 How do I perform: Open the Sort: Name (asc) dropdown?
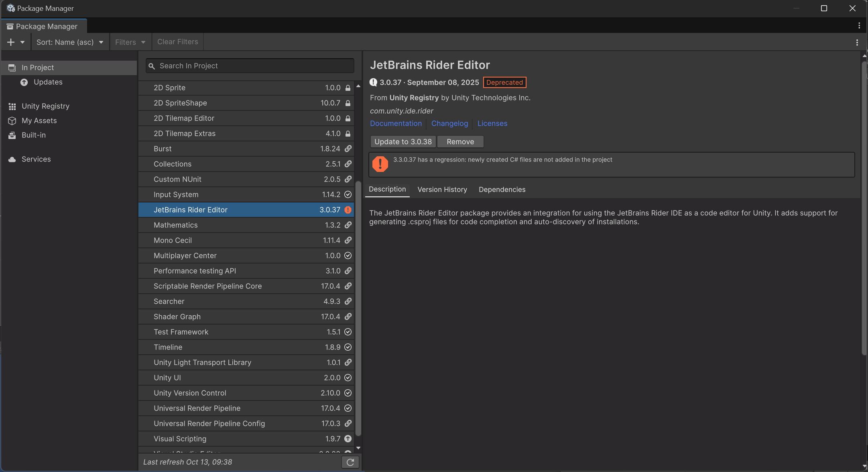click(70, 42)
